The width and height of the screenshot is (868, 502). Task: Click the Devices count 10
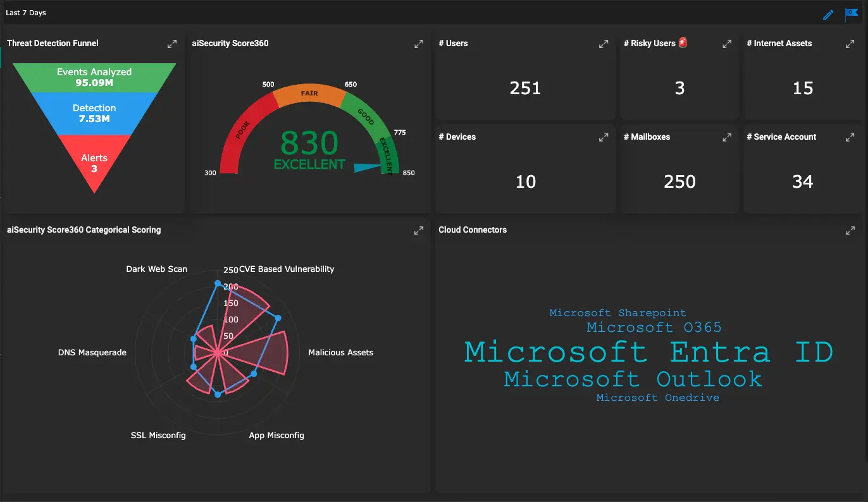point(525,181)
